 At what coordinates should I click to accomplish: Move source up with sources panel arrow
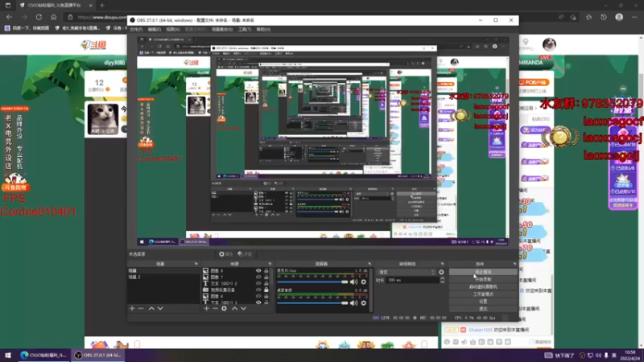tap(234, 308)
